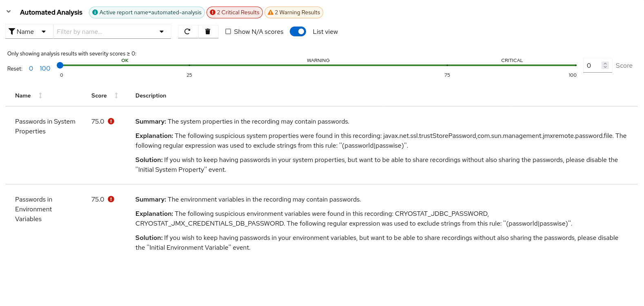
Task: Turn off the List view toggle
Action: coord(298,31)
